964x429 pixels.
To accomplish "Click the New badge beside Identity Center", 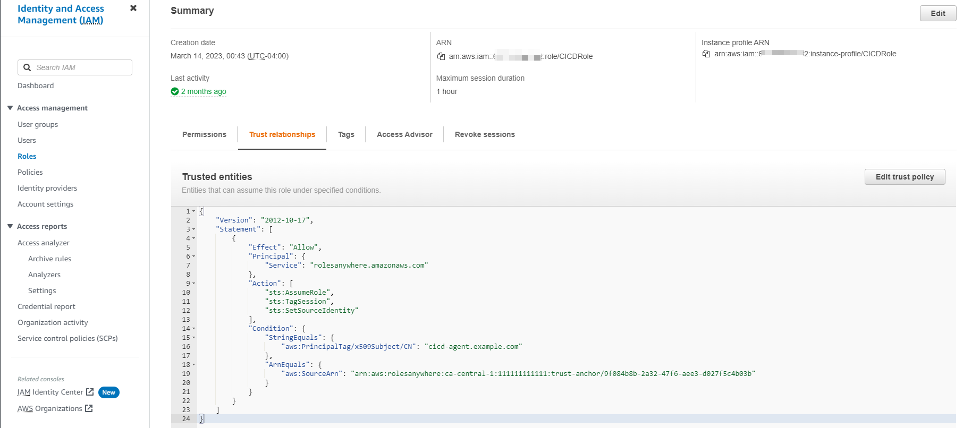I will pos(109,392).
